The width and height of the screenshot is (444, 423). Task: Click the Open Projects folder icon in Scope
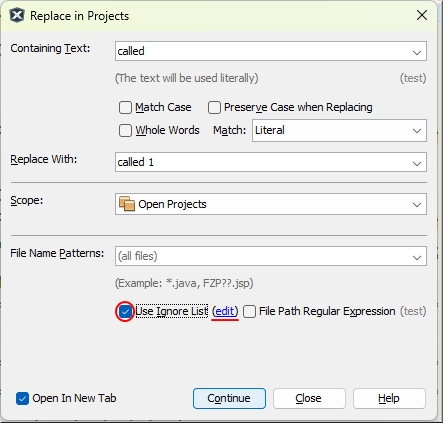[127, 204]
